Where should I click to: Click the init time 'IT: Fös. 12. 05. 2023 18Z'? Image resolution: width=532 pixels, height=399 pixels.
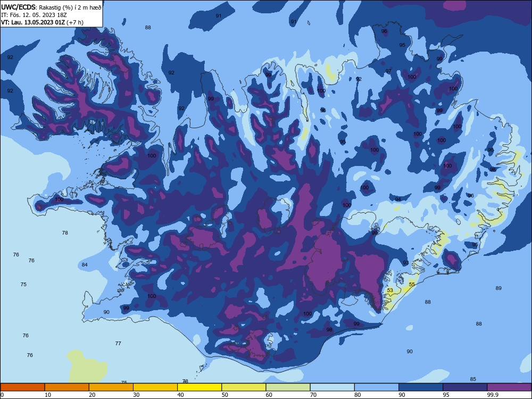(x=34, y=15)
